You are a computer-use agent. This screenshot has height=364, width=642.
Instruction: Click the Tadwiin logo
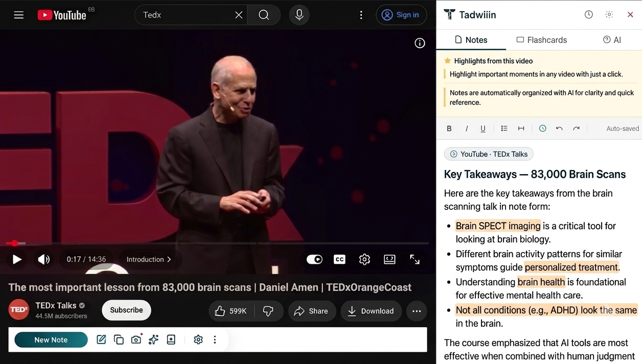tap(470, 15)
